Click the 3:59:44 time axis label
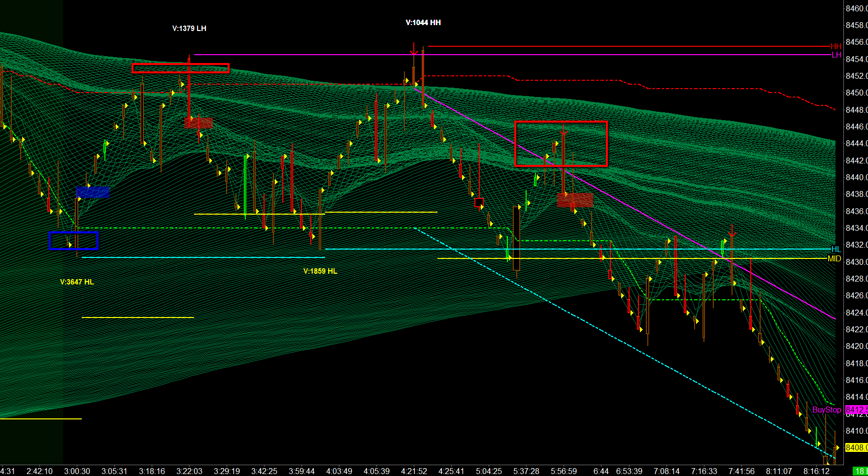868x476 pixels. point(301,471)
